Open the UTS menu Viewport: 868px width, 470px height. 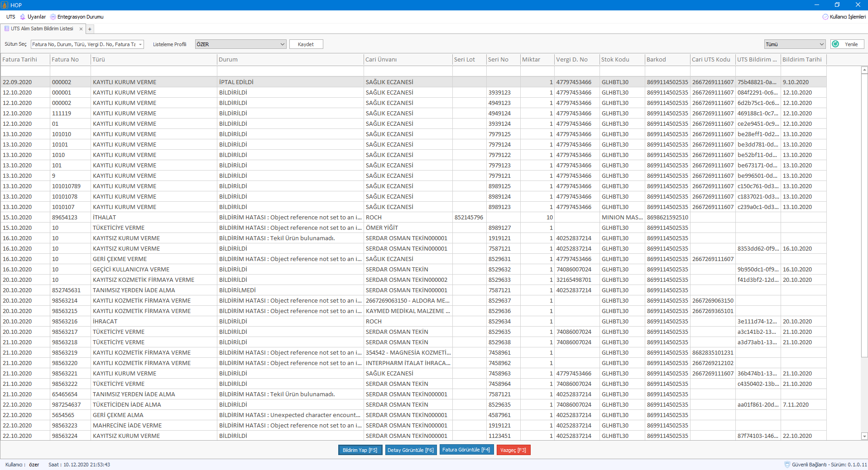pyautogui.click(x=10, y=17)
